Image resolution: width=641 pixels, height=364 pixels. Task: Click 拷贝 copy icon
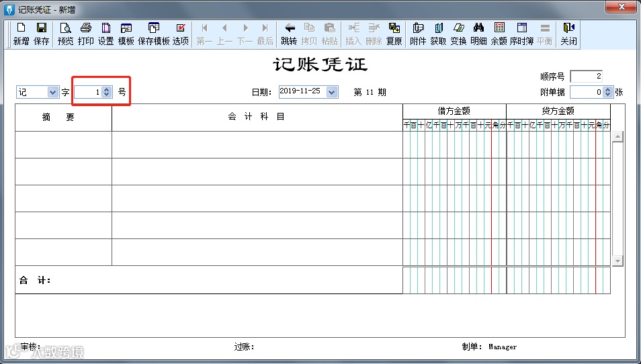coord(309,34)
